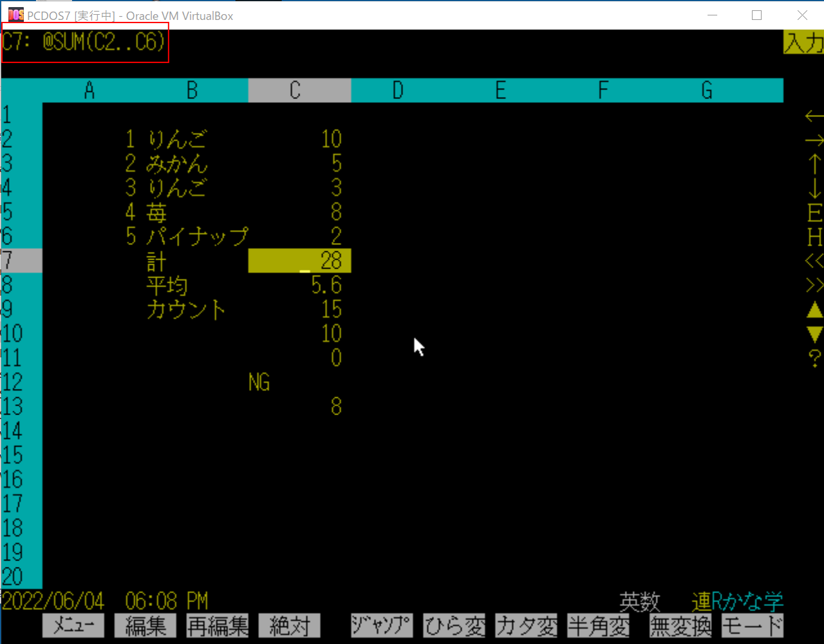The image size is (824, 644).
Task: Click cell value 0 in row 11
Action: tap(336, 358)
